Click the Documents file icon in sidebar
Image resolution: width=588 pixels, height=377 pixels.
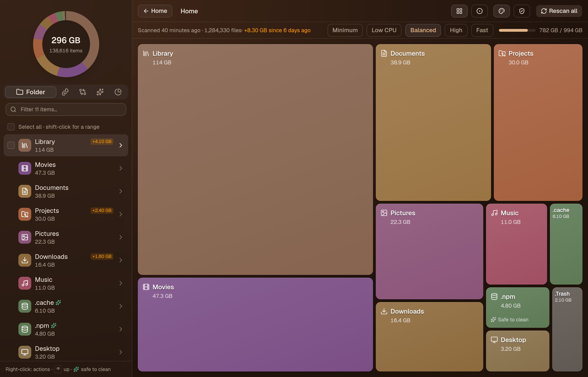[25, 191]
